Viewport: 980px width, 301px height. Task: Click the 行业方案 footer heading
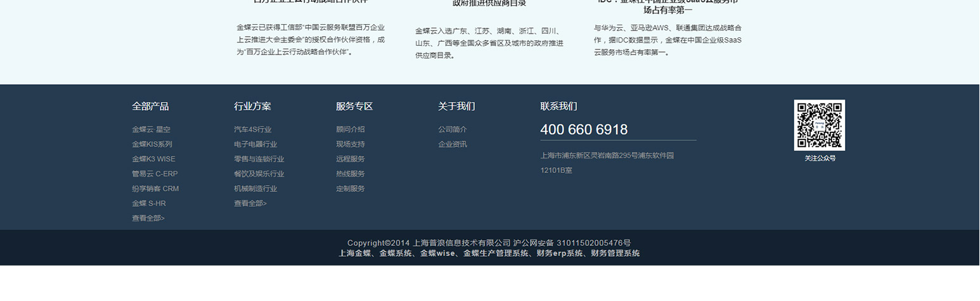(x=252, y=106)
